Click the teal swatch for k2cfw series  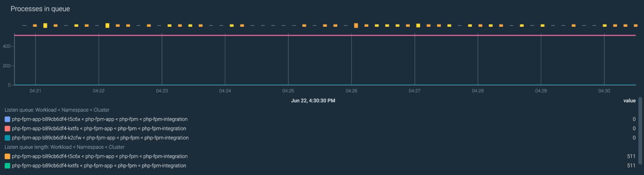tap(7, 138)
